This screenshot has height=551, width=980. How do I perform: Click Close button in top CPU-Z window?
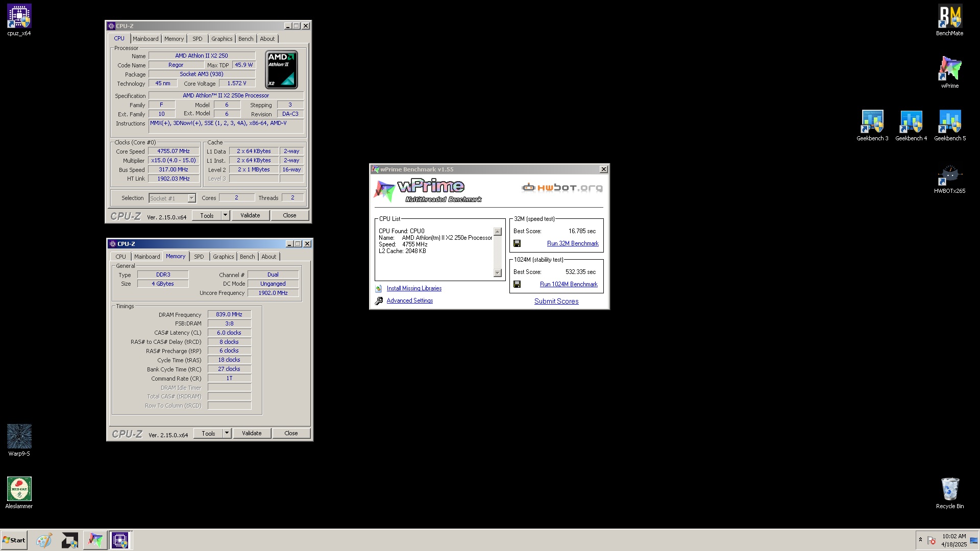(x=289, y=215)
